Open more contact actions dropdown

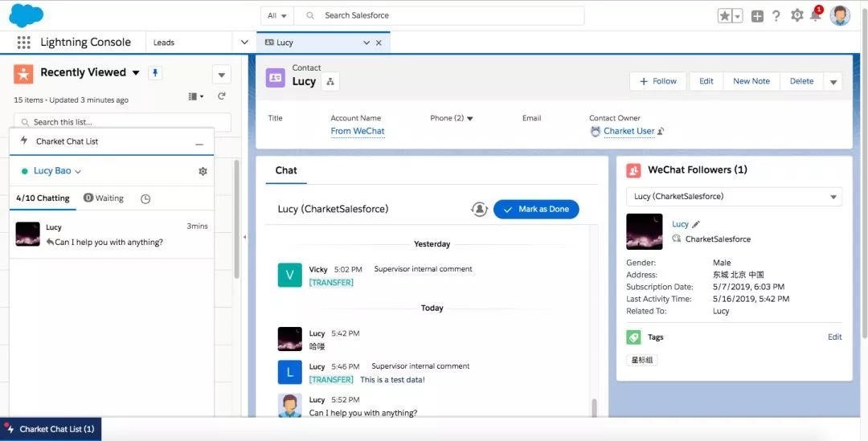[x=833, y=82]
